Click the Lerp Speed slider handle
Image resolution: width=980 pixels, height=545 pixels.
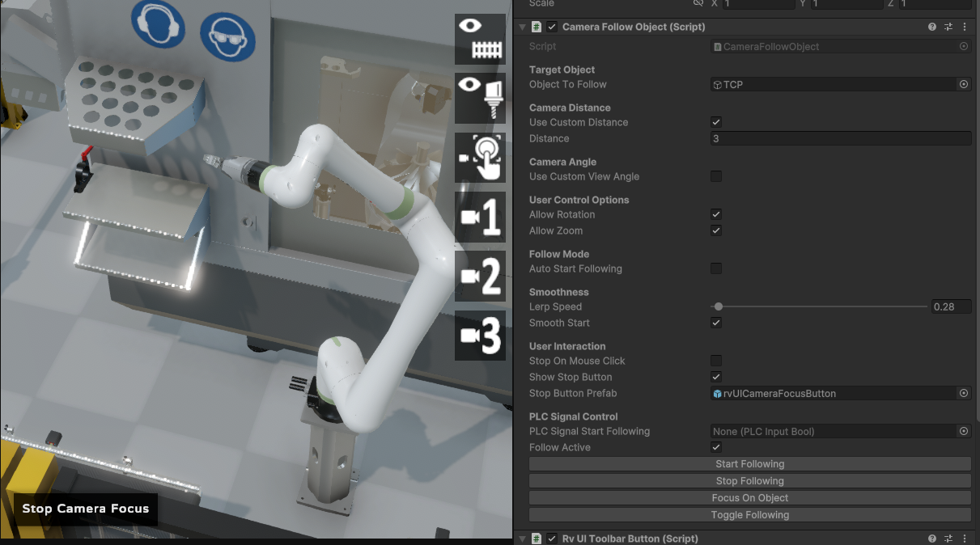click(719, 306)
